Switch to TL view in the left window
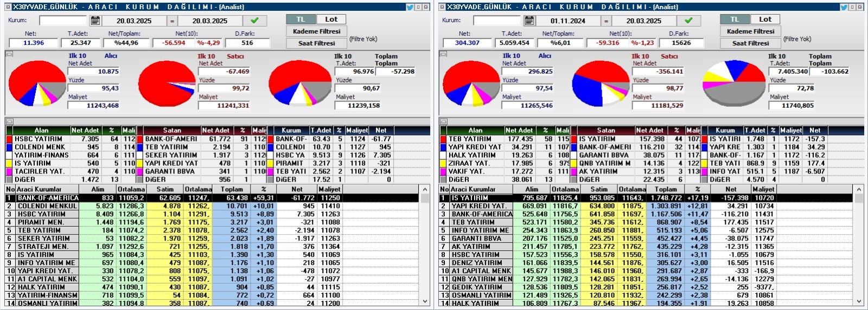 coord(301,20)
